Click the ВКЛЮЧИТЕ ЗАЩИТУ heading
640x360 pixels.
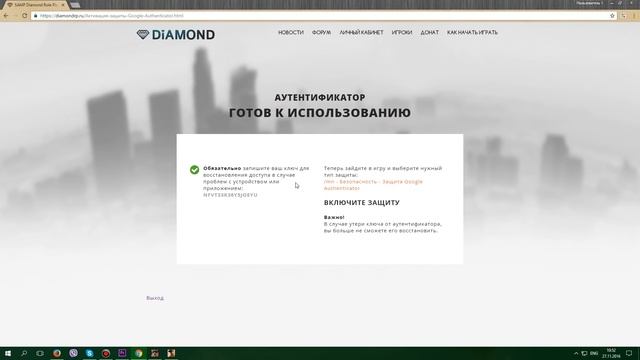[x=362, y=203]
